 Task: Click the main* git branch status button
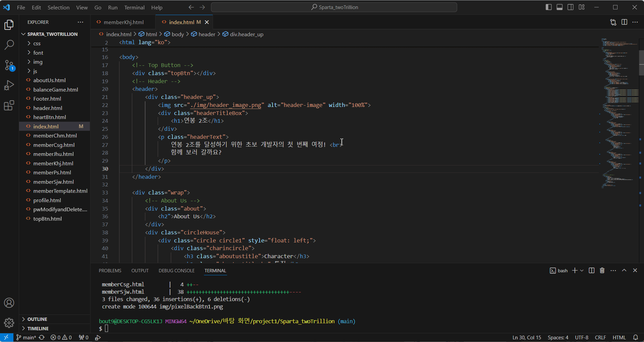tap(26, 338)
